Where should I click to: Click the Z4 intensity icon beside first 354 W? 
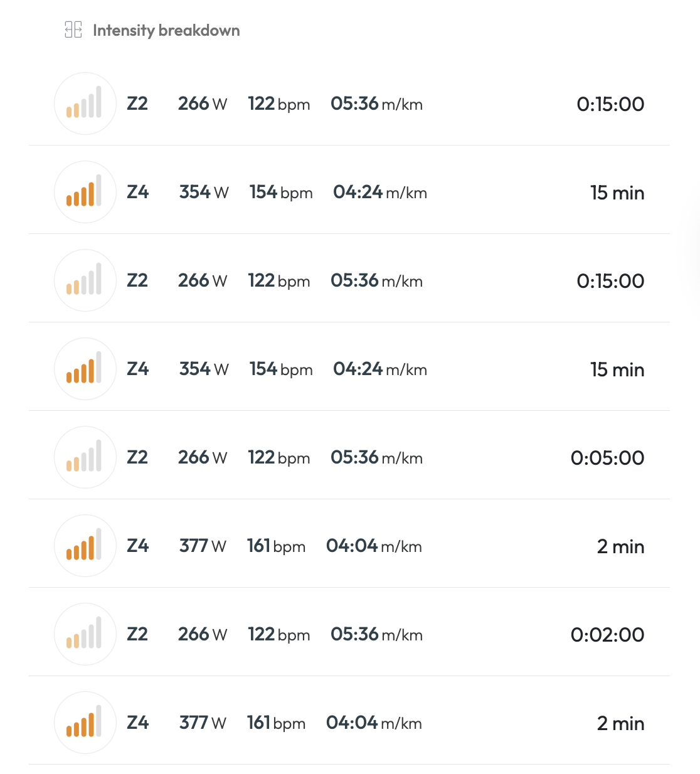point(85,192)
